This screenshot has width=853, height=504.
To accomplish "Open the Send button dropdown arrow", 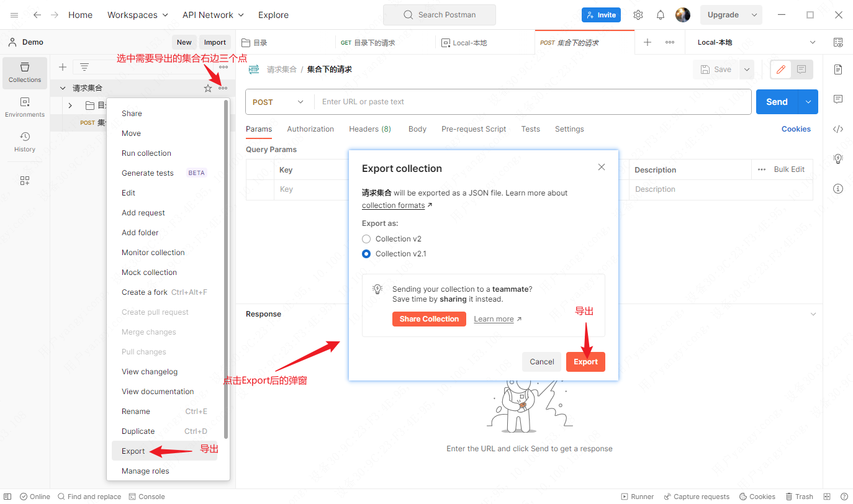I will (x=808, y=102).
